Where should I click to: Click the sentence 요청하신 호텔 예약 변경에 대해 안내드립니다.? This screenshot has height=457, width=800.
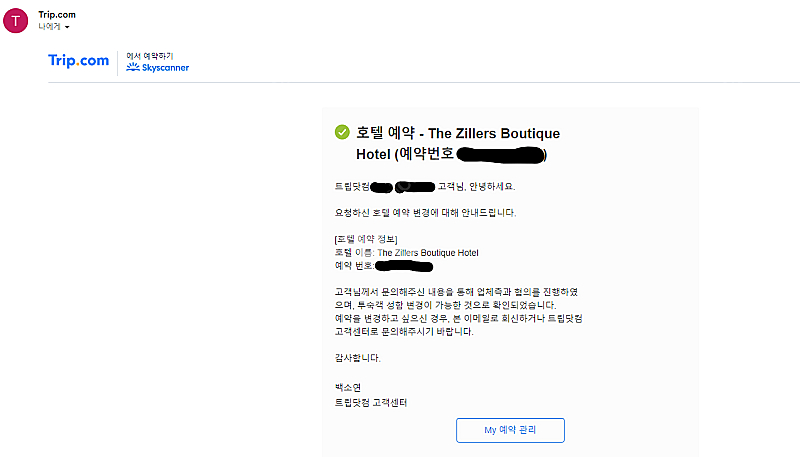pos(426,213)
